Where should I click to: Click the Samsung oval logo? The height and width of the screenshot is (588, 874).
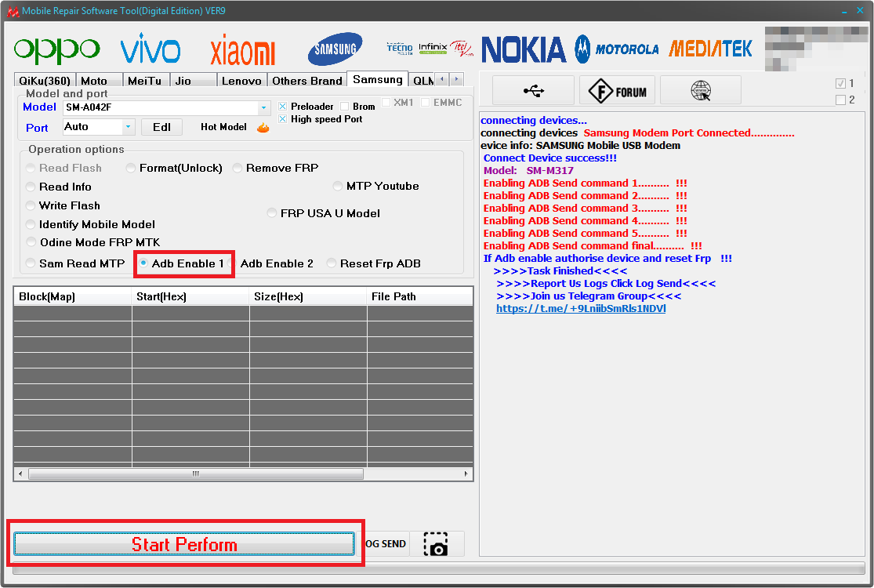pos(335,49)
